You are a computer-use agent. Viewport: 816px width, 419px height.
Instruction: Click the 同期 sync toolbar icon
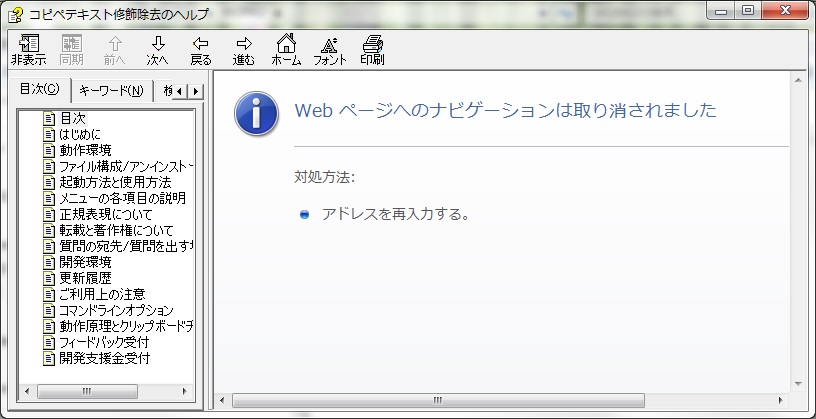[71, 50]
